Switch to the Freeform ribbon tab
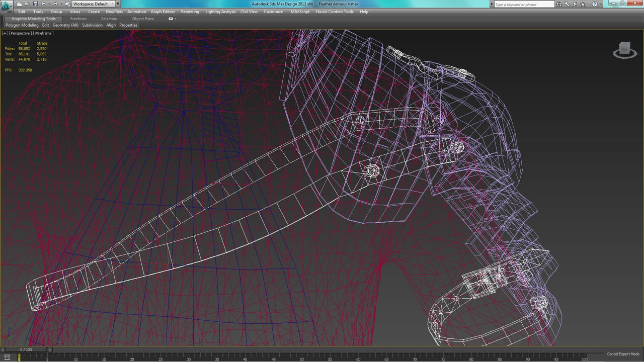 (78, 19)
